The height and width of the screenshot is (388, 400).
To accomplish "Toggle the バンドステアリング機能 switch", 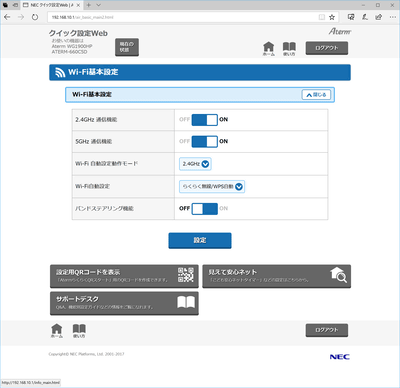I will 205,209.
